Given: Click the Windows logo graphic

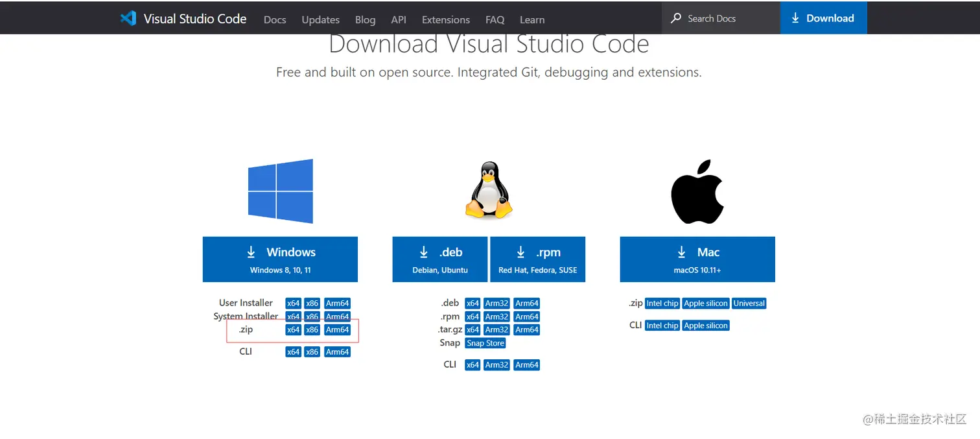Looking at the screenshot, I should click(281, 191).
